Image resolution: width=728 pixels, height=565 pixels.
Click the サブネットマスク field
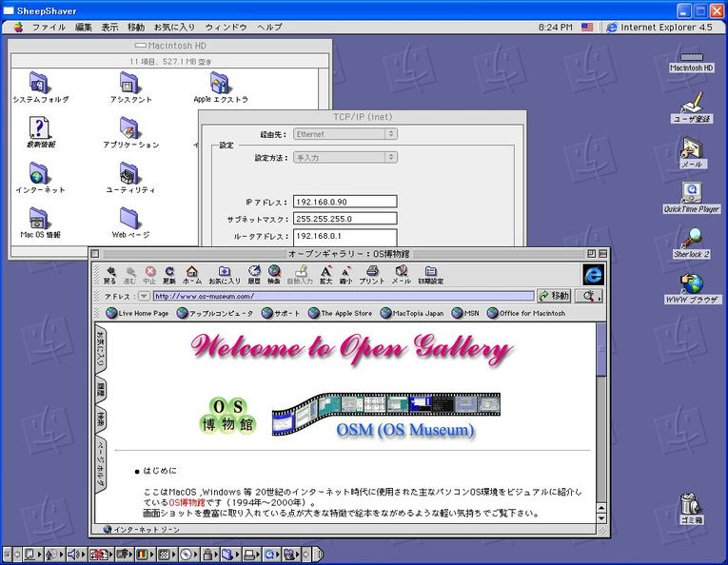coord(345,219)
